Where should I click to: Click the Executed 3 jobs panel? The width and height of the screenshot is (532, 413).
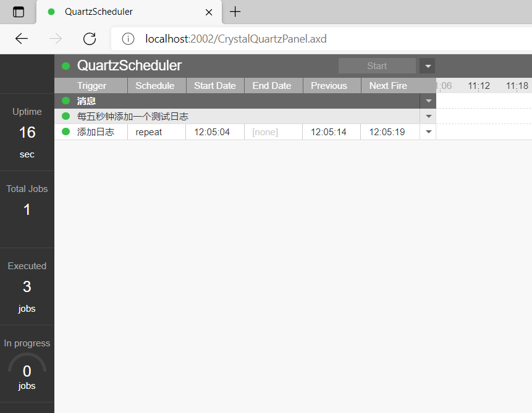(27, 286)
